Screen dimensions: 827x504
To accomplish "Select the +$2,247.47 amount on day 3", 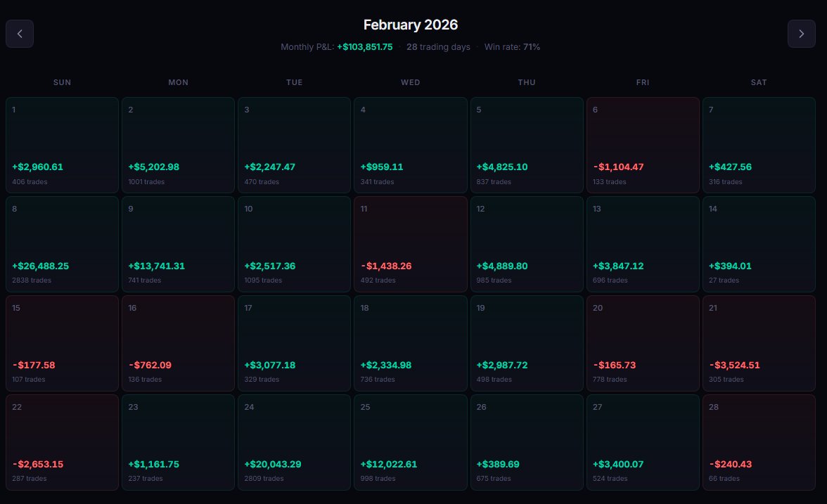I will click(269, 167).
